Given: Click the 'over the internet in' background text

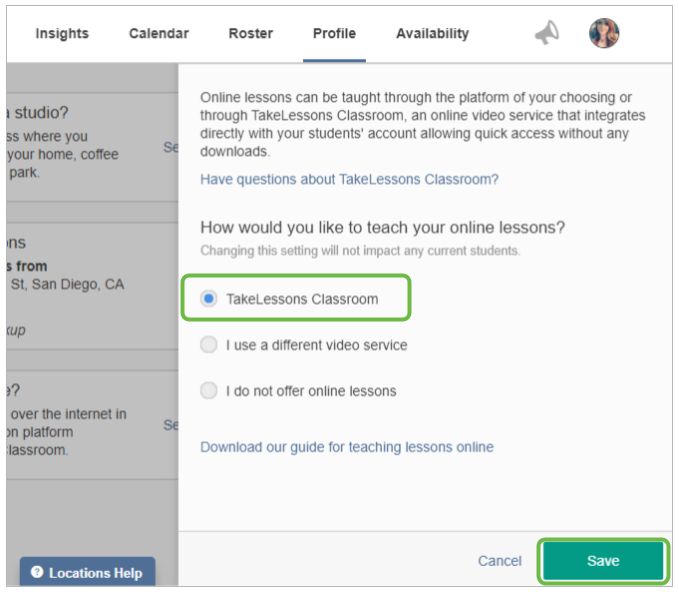Looking at the screenshot, I should click(x=68, y=414).
